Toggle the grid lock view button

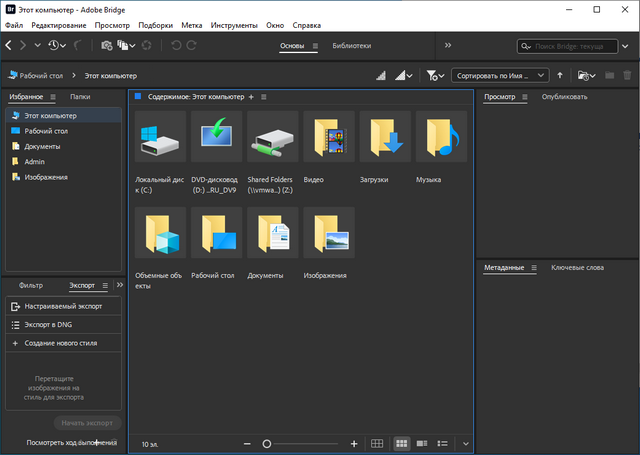coord(377,443)
